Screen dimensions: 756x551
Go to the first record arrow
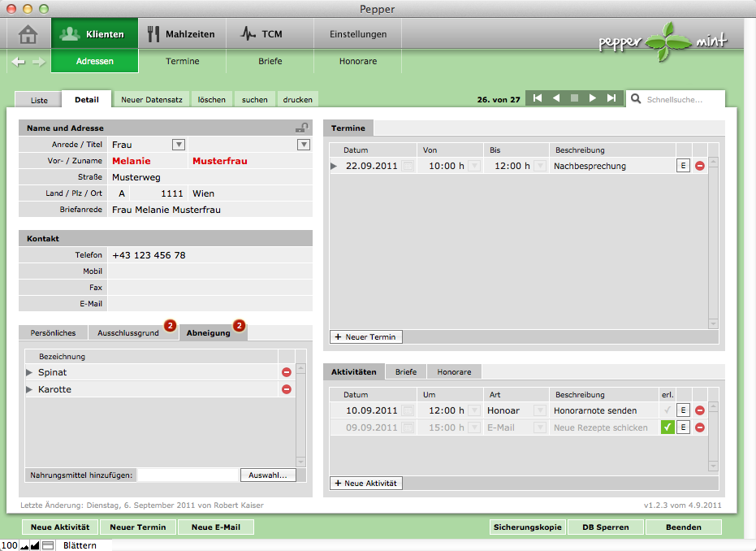537,98
